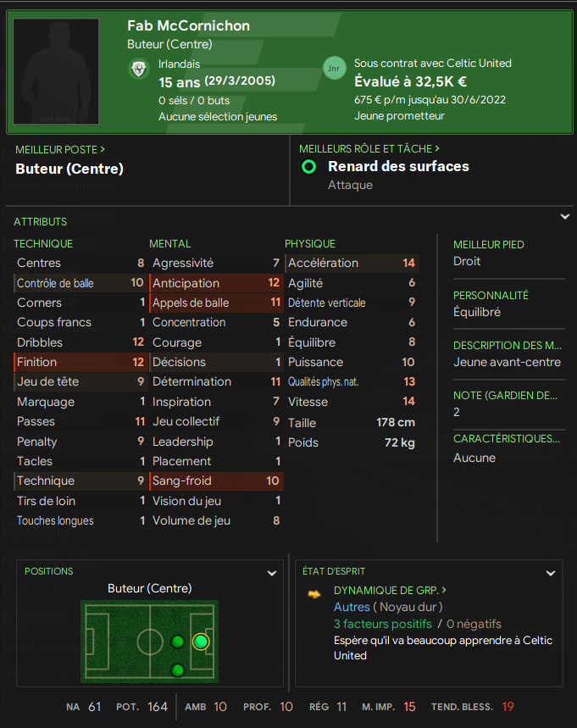Open Dynamique de grp. link
This screenshot has height=728, width=577.
tap(390, 590)
